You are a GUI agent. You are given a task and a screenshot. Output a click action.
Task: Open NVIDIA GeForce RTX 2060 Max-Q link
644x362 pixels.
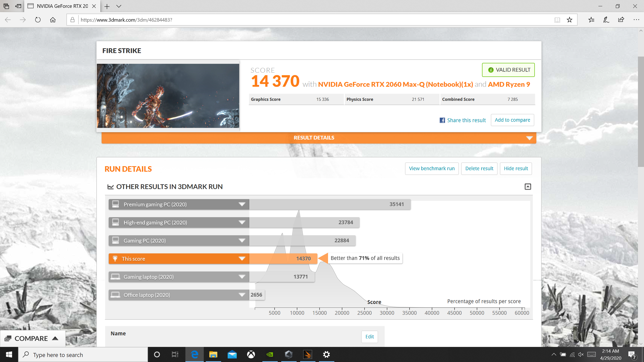point(395,84)
